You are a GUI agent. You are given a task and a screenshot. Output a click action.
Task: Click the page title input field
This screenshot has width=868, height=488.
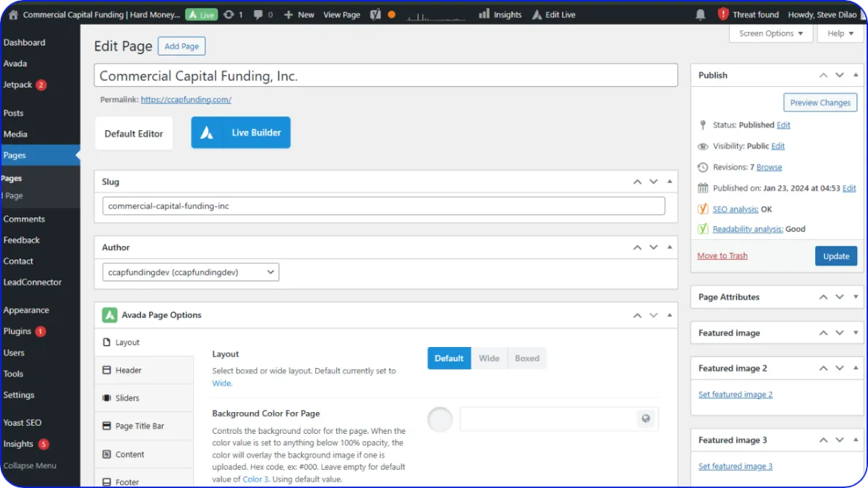(386, 76)
